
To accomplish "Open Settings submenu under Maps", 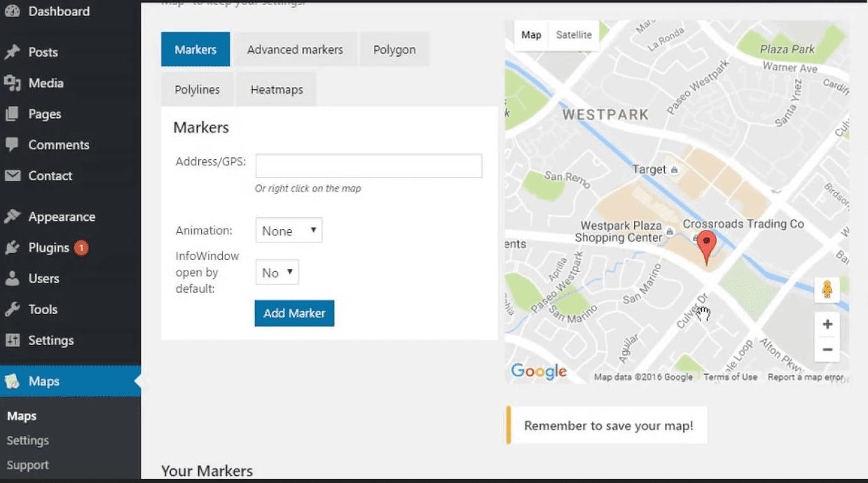I will click(x=28, y=440).
